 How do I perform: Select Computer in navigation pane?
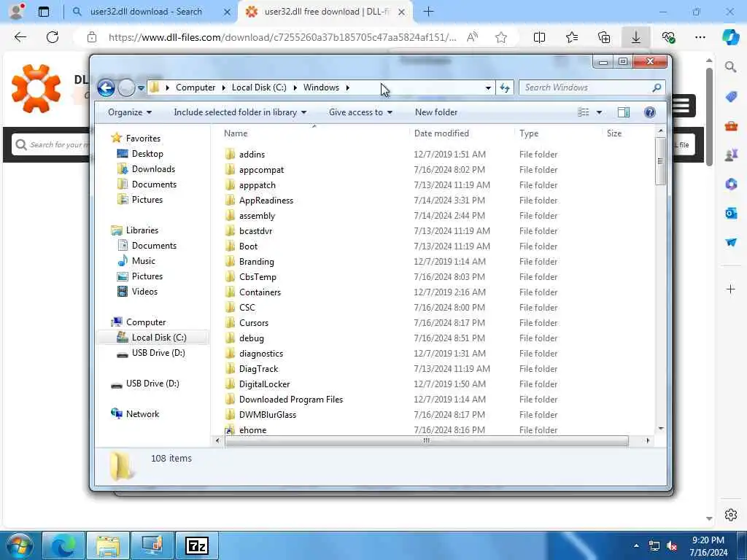coord(146,322)
